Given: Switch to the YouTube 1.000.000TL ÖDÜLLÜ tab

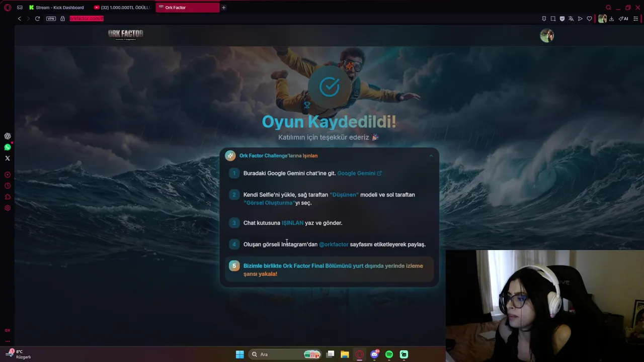Looking at the screenshot, I should 122,8.
